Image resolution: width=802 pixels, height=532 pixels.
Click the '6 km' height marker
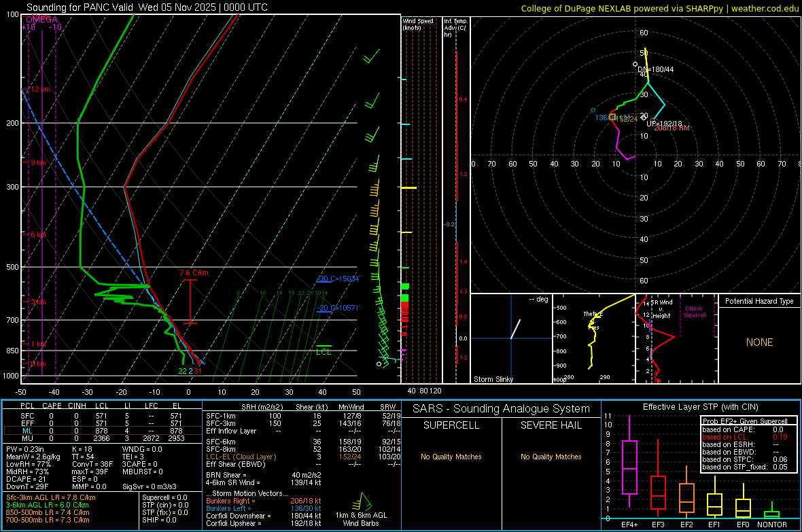click(x=38, y=234)
